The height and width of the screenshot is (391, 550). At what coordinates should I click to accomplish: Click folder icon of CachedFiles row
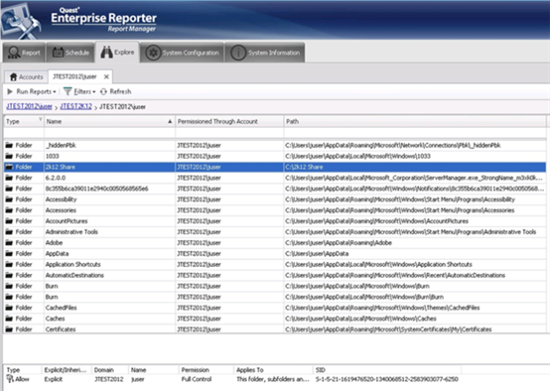point(9,308)
